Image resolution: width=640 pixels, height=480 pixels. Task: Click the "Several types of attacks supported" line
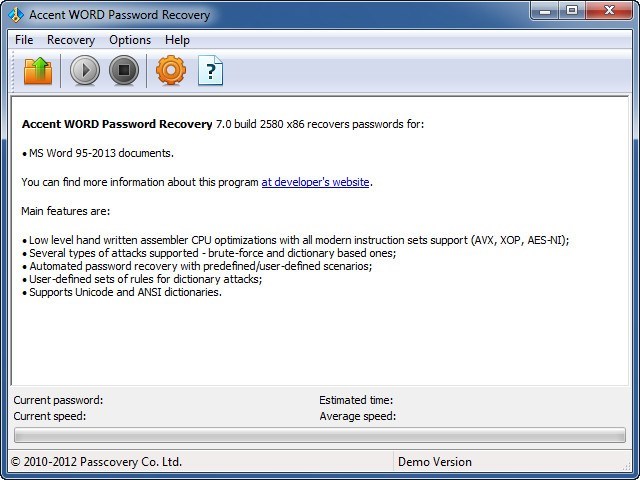(209, 253)
